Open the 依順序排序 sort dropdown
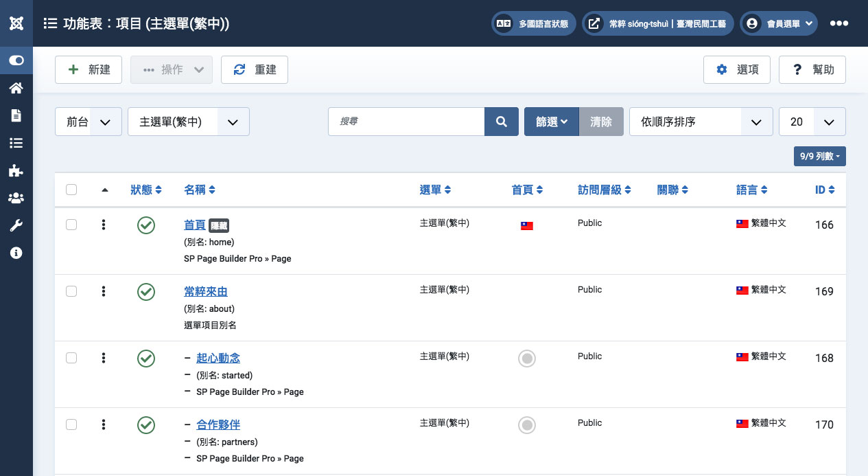The image size is (868, 476). [701, 122]
